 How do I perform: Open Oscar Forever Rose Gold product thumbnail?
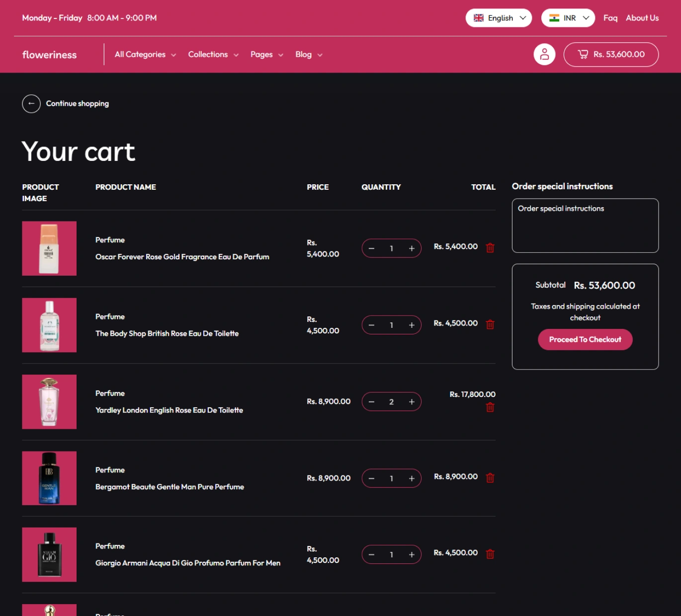(x=49, y=248)
